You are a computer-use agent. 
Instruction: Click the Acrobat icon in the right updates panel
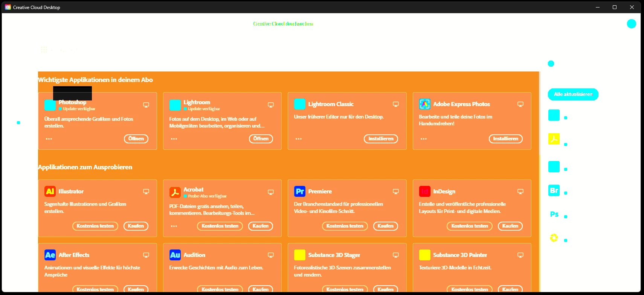click(x=554, y=139)
